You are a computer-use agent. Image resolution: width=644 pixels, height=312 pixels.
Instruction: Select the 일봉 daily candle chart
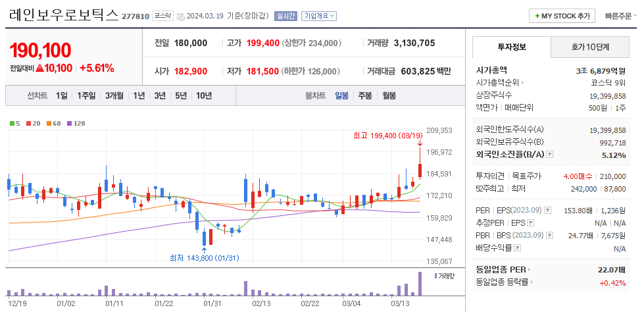tap(341, 96)
